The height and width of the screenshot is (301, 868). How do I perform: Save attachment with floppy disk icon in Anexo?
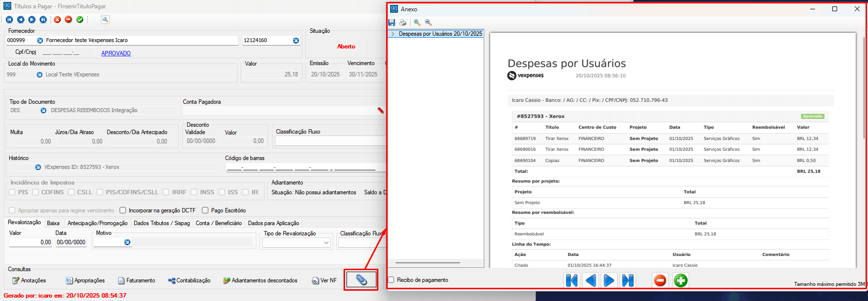click(x=392, y=23)
